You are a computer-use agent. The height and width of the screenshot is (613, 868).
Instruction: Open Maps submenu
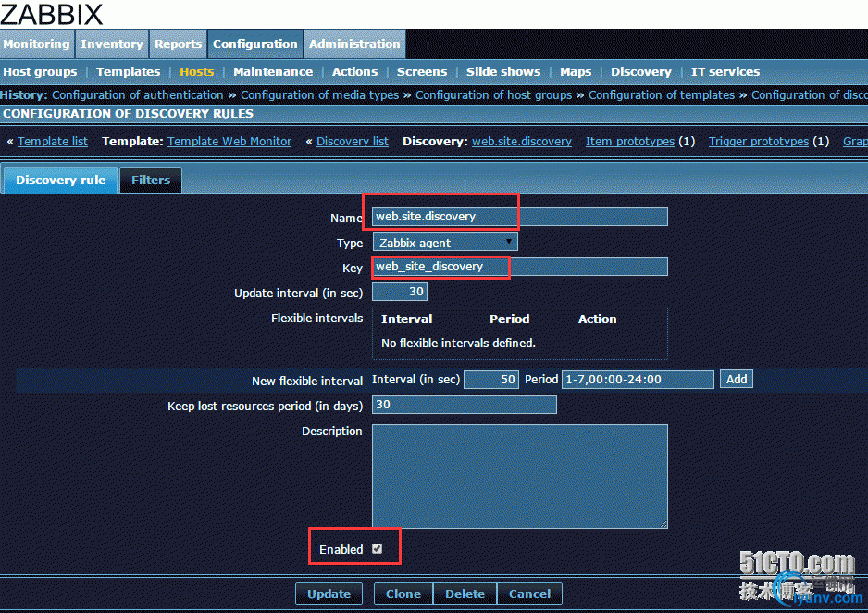click(x=576, y=72)
